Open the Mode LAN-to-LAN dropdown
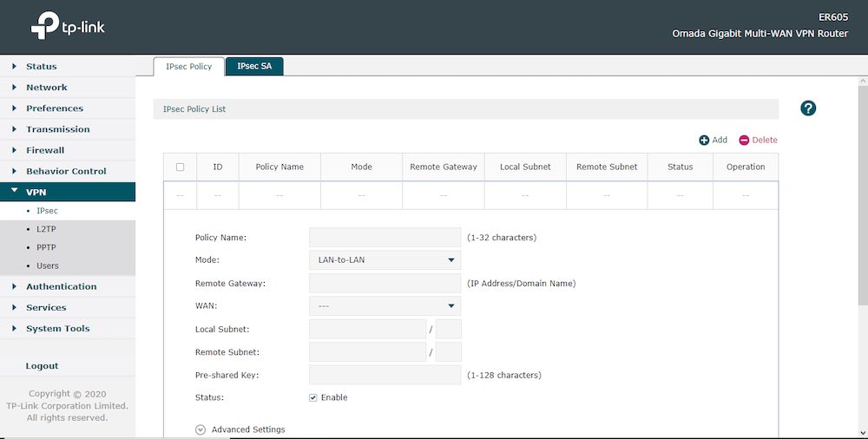The image size is (868, 439). 385,259
